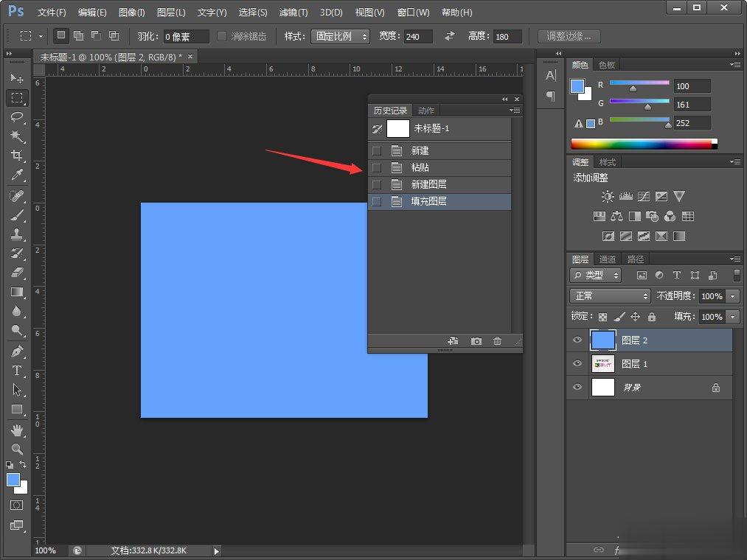The height and width of the screenshot is (560, 747).
Task: Select the Horizontal Type tool
Action: (x=17, y=371)
